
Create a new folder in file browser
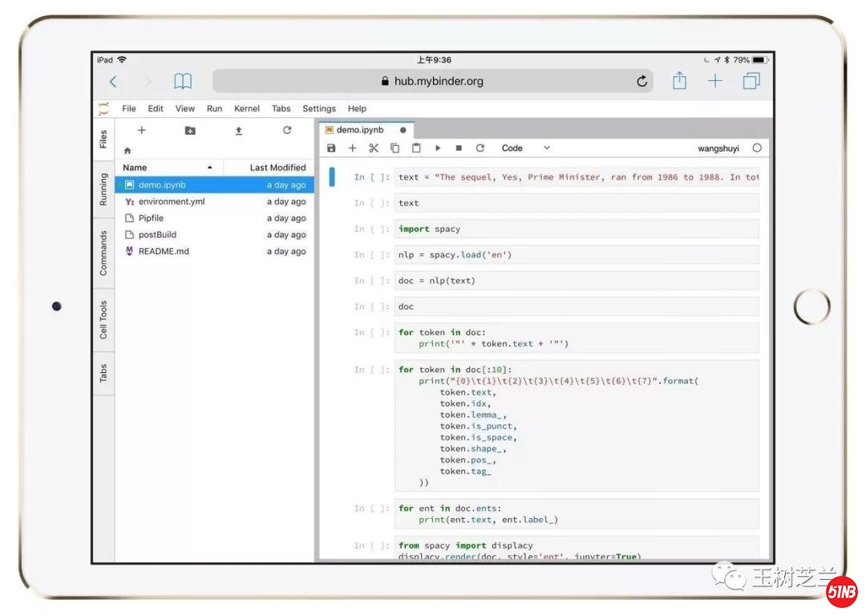[x=190, y=131]
